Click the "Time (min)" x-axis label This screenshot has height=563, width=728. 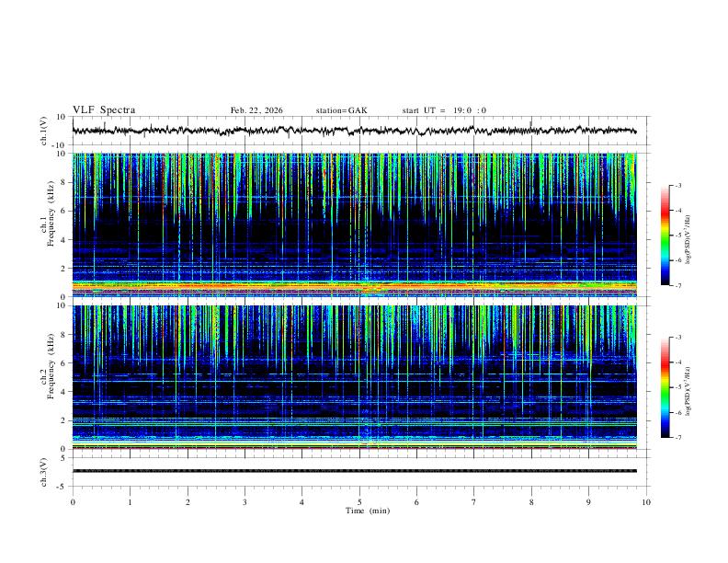click(x=368, y=511)
